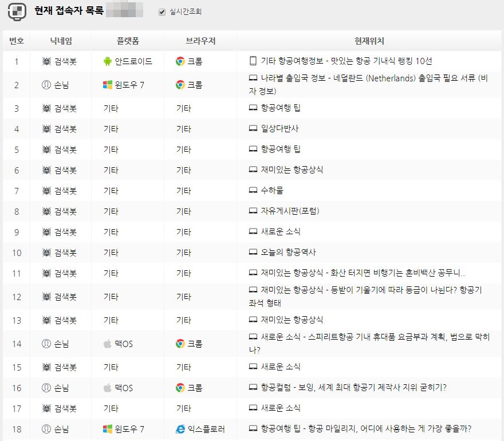Click the spider bot icon in row 3
The width and height of the screenshot is (504, 441).
pyautogui.click(x=46, y=108)
